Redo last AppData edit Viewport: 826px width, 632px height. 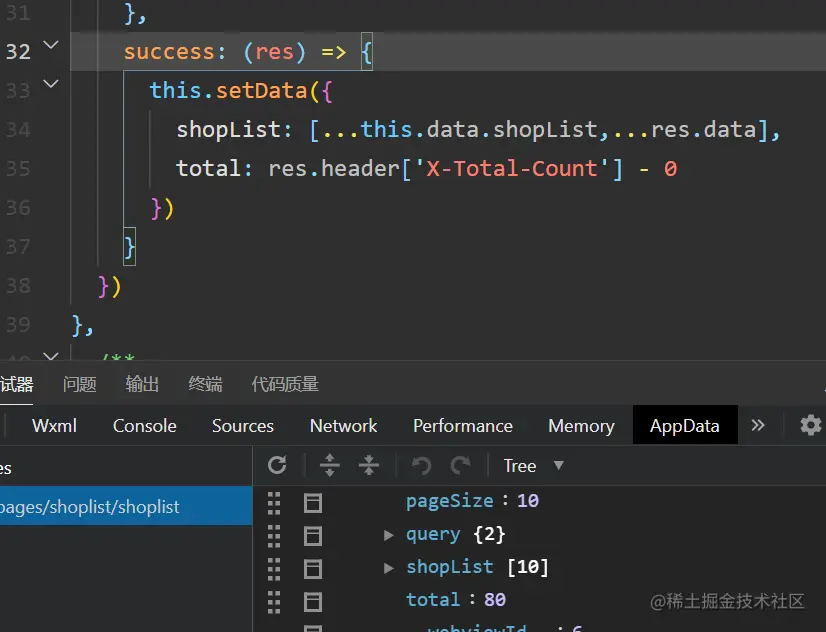[461, 466]
